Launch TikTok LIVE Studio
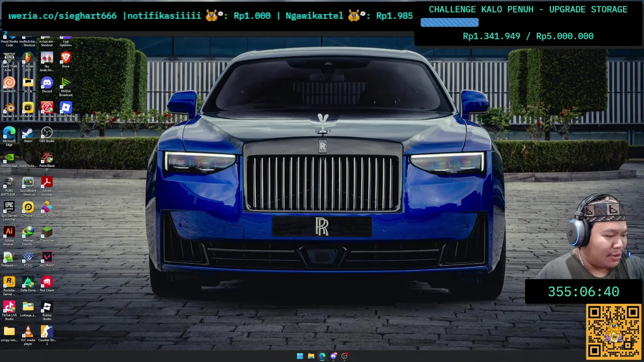The image size is (644, 362). pos(9,311)
